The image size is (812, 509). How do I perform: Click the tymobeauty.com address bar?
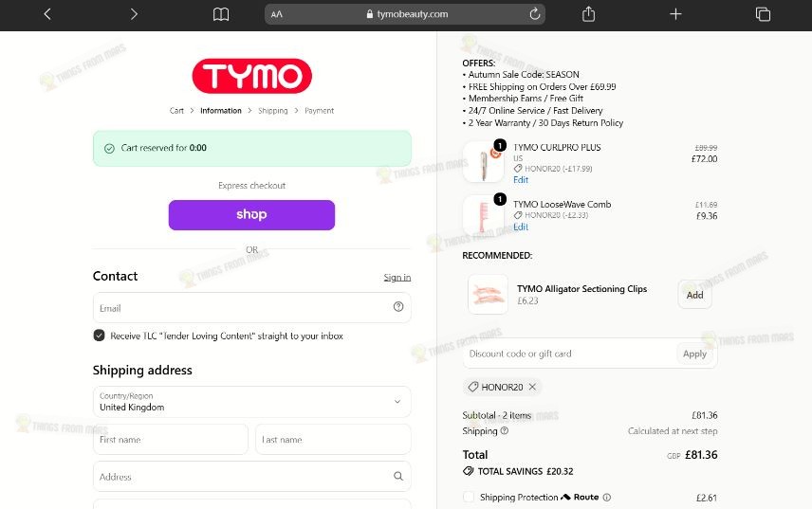point(405,14)
